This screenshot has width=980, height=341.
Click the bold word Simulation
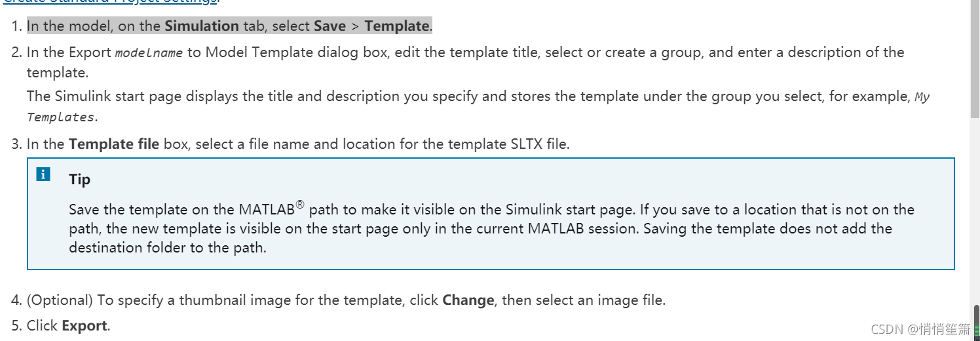[x=202, y=26]
